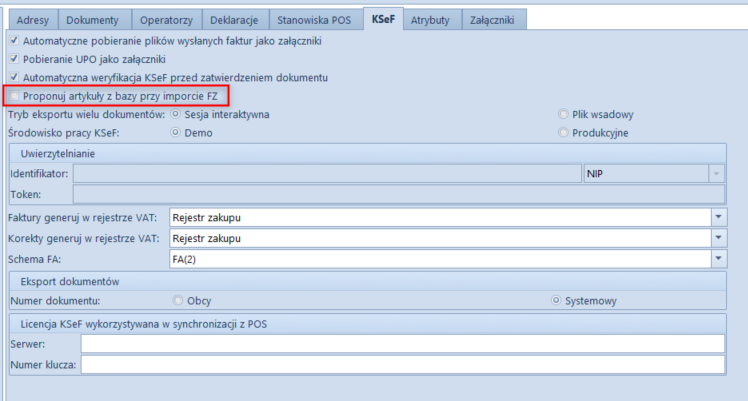Expand Faktury generuj w rejestrze VAT dropdown
The image size is (748, 401).
(718, 217)
